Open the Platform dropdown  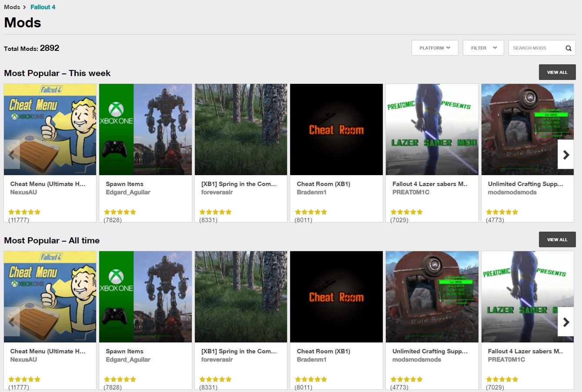[x=435, y=48]
